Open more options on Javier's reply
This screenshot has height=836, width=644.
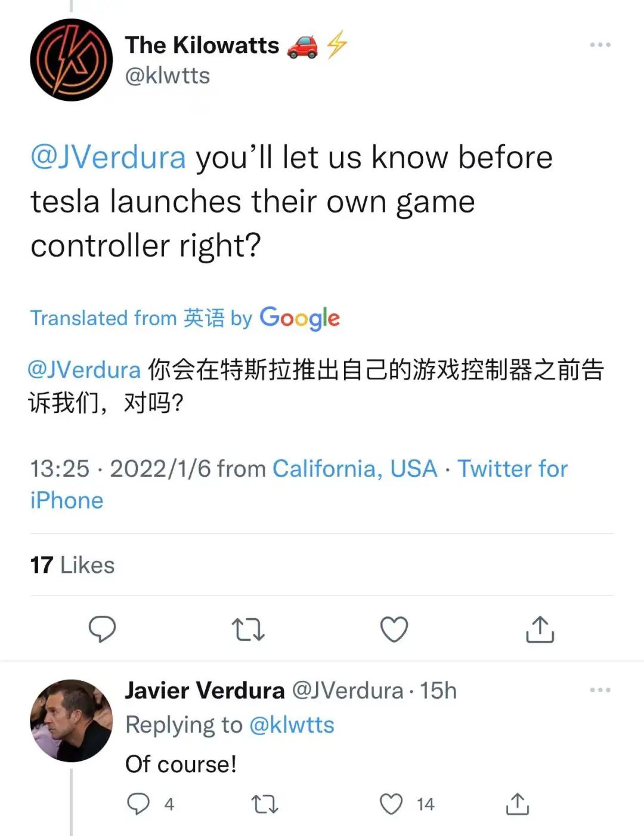600,690
